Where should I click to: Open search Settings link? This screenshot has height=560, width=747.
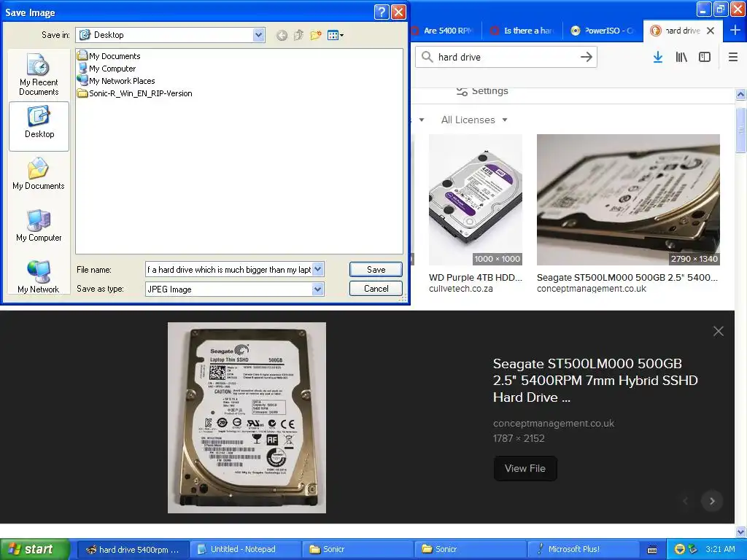pos(482,91)
